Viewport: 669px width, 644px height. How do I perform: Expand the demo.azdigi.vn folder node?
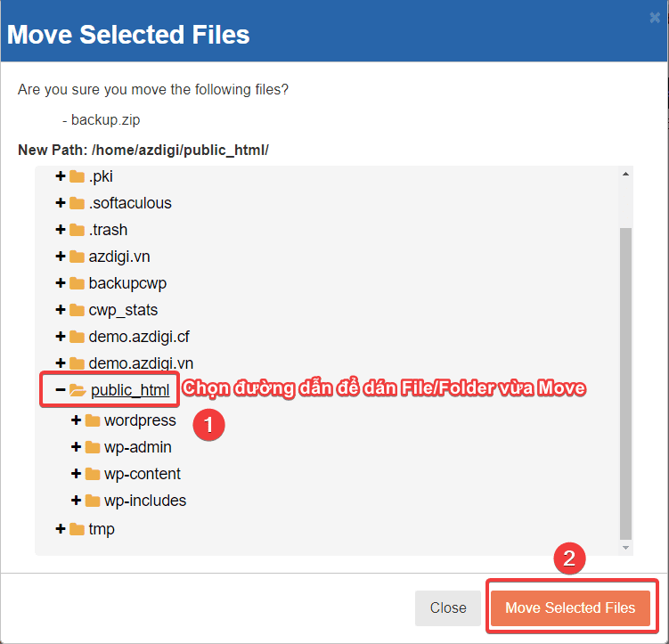[61, 363]
